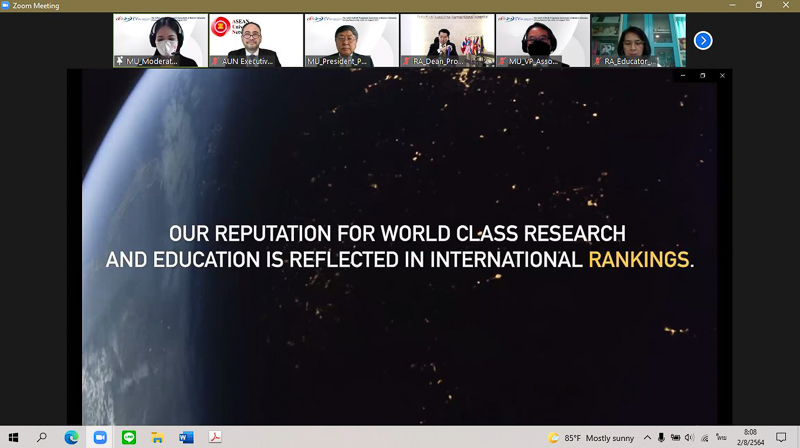
Task: Open the taskbar search icon
Action: pos(42,437)
